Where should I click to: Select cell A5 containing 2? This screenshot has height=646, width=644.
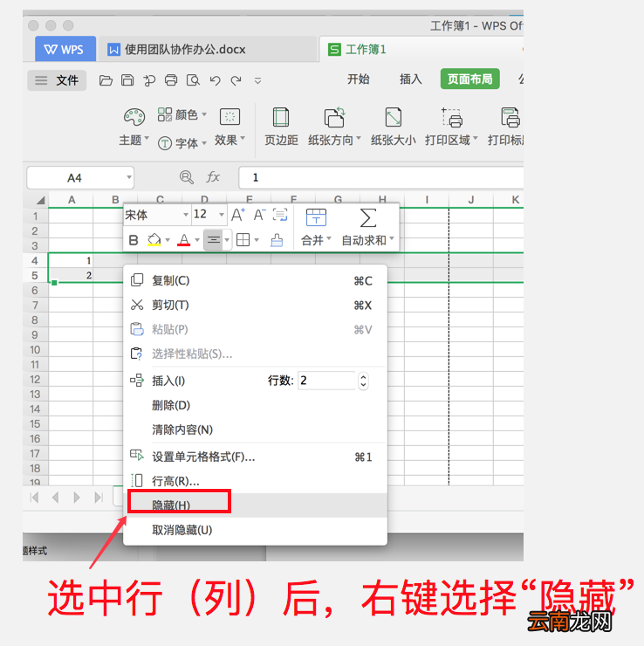click(x=71, y=275)
